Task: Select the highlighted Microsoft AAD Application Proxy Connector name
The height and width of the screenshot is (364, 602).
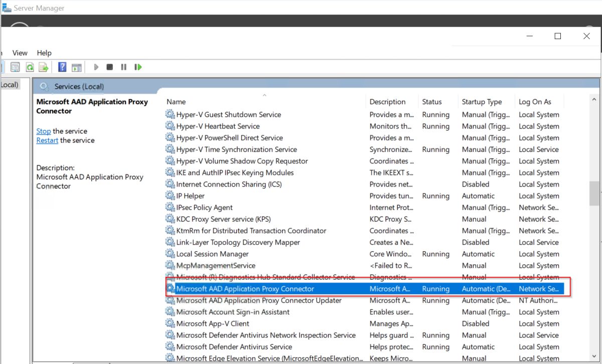Action: pos(245,289)
